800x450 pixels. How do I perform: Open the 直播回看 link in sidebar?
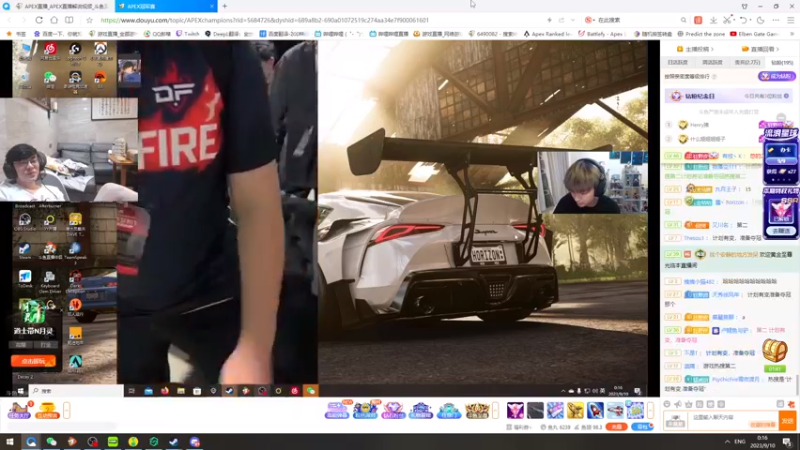tap(760, 49)
